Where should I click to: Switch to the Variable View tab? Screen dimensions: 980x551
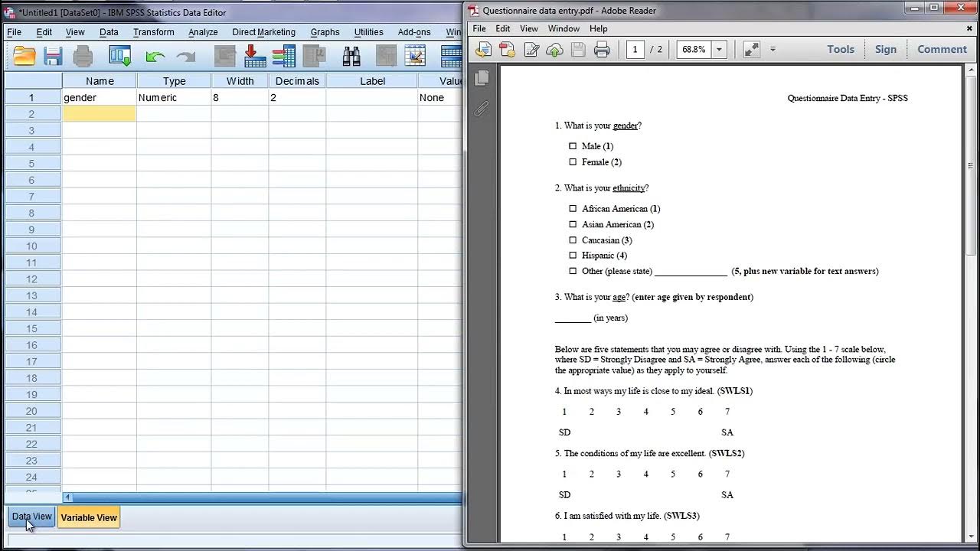[89, 517]
